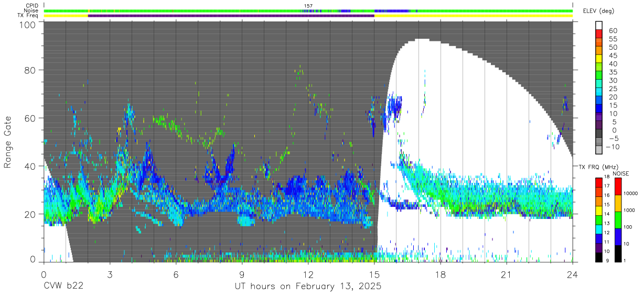This screenshot has width=644, height=297.
Task: Click the 'CPID' label
Action: [x=33, y=6]
